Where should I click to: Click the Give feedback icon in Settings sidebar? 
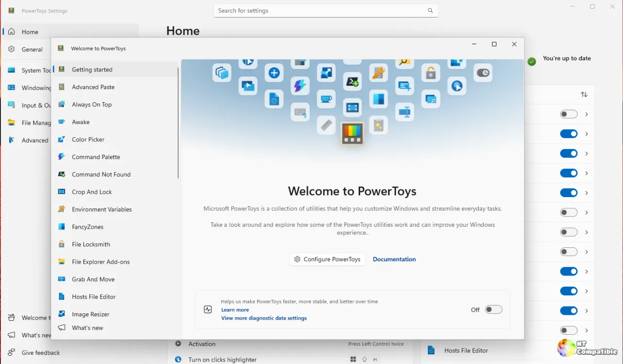[11, 353]
